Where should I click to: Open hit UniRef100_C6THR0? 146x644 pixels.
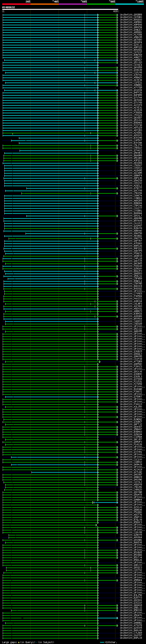coord(131,17)
